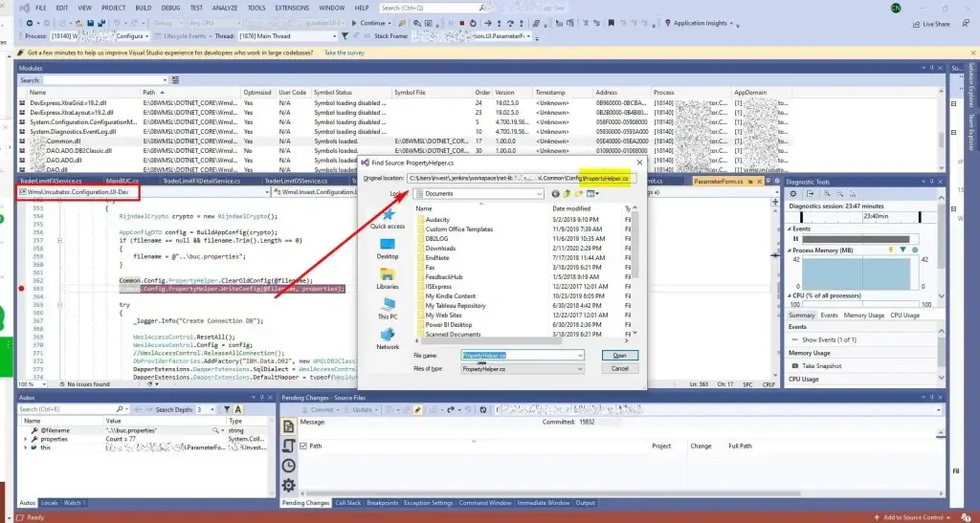
Task: Click the Diagnostic Tools settings gear icon
Action: click(x=793, y=194)
